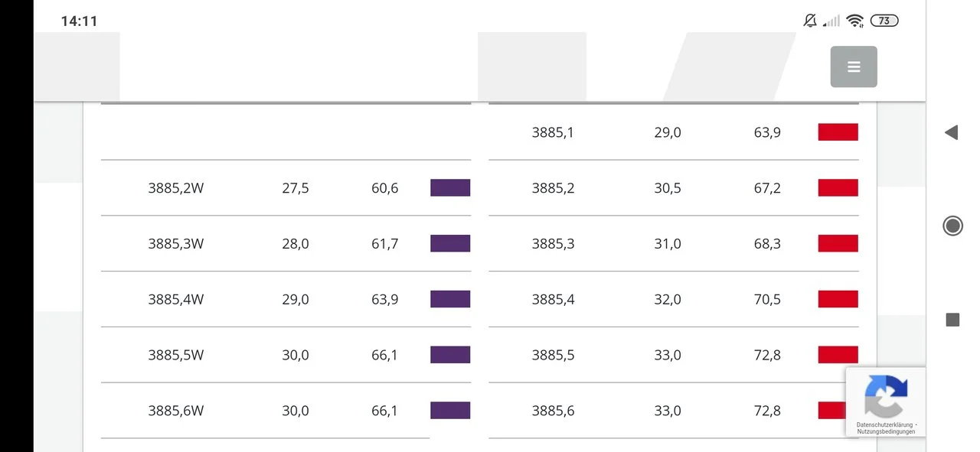Click the 72,8 value in row 3885,5

coord(767,355)
